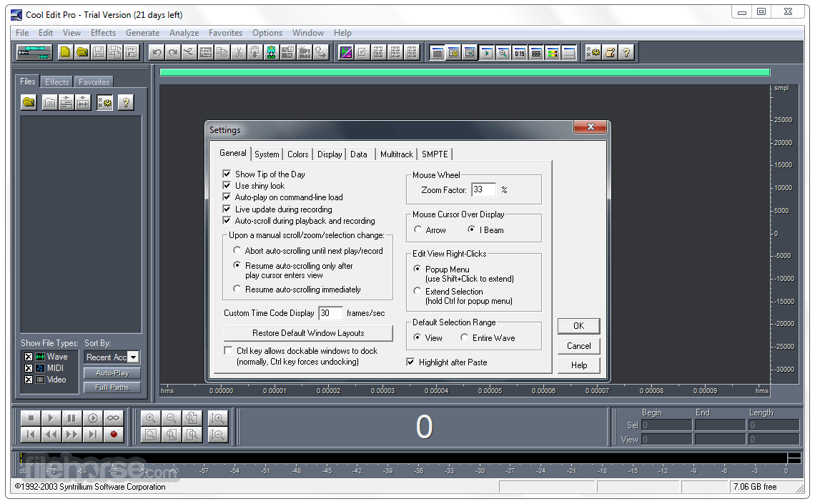Click Cancel in Settings dialog

click(578, 346)
